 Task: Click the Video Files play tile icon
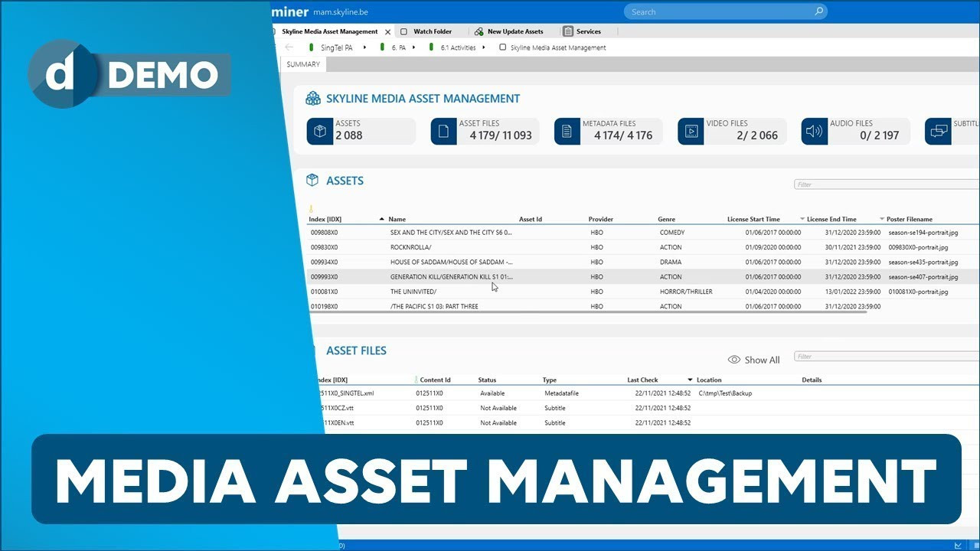tap(691, 131)
